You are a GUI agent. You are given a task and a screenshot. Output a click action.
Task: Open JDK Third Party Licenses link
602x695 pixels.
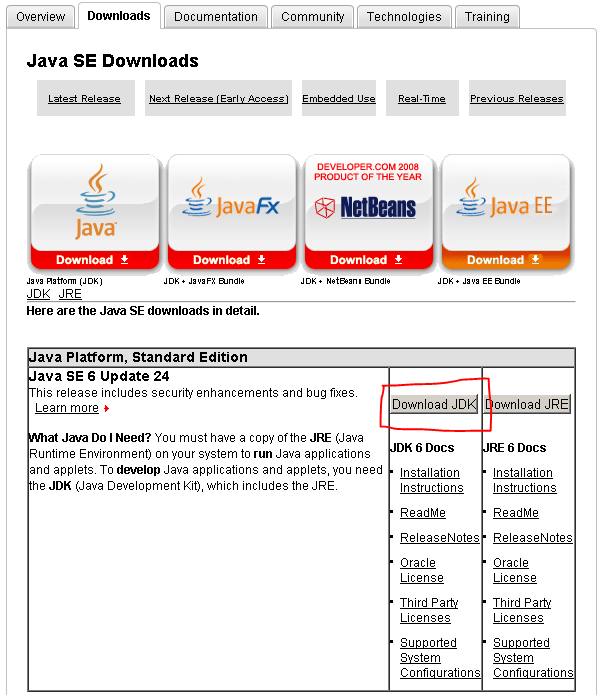click(429, 610)
